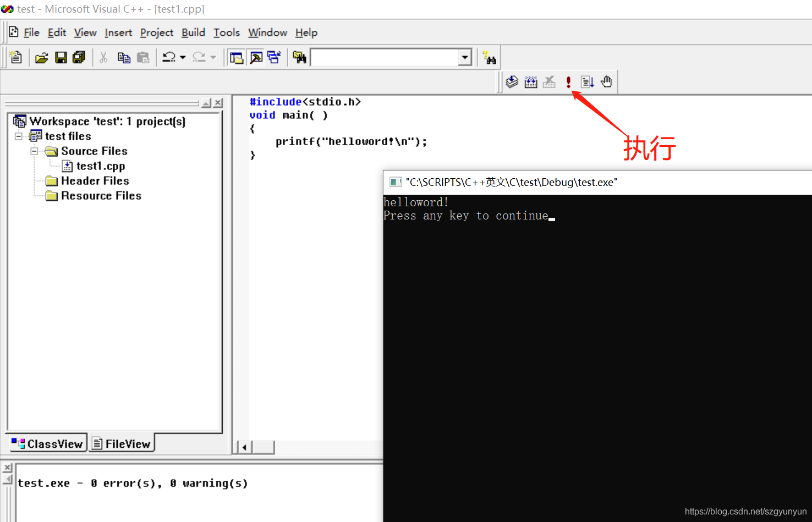The width and height of the screenshot is (812, 522).
Task: Collapse the Source Files folder node
Action: click(34, 151)
